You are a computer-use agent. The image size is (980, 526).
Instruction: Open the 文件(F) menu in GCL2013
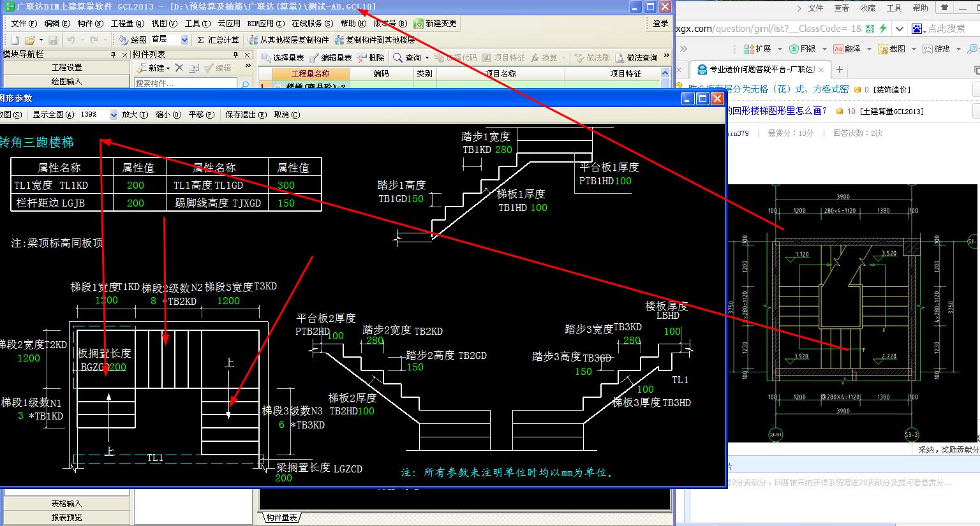24,23
